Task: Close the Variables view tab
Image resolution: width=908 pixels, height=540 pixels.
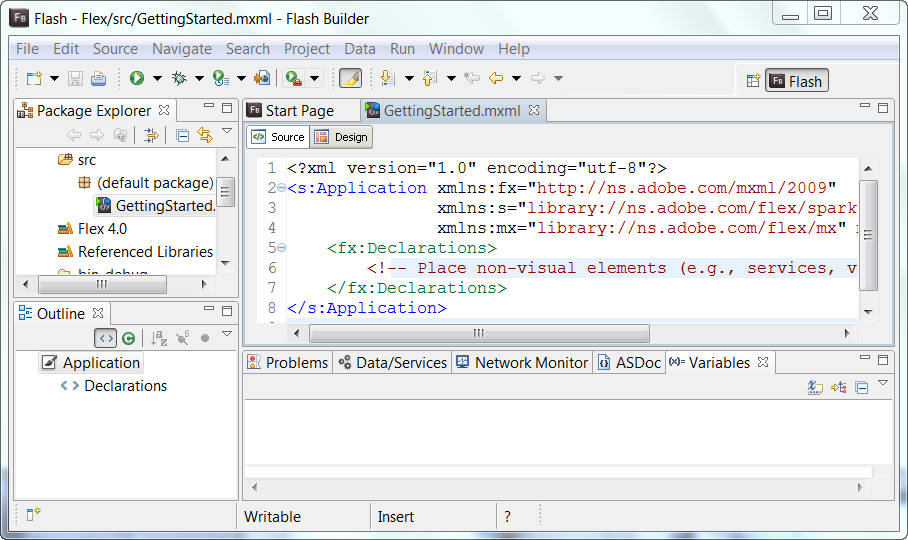Action: pos(763,362)
